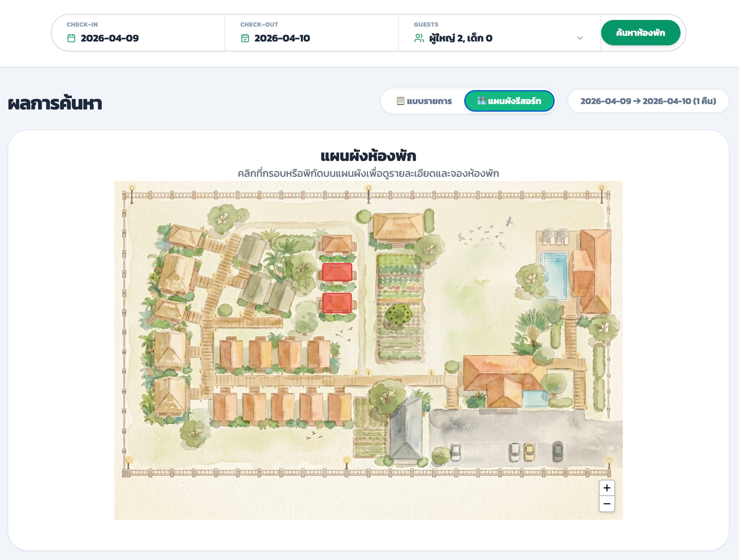
Task: Select the map icon on แผนผังรีสอร์ท button
Action: (481, 101)
